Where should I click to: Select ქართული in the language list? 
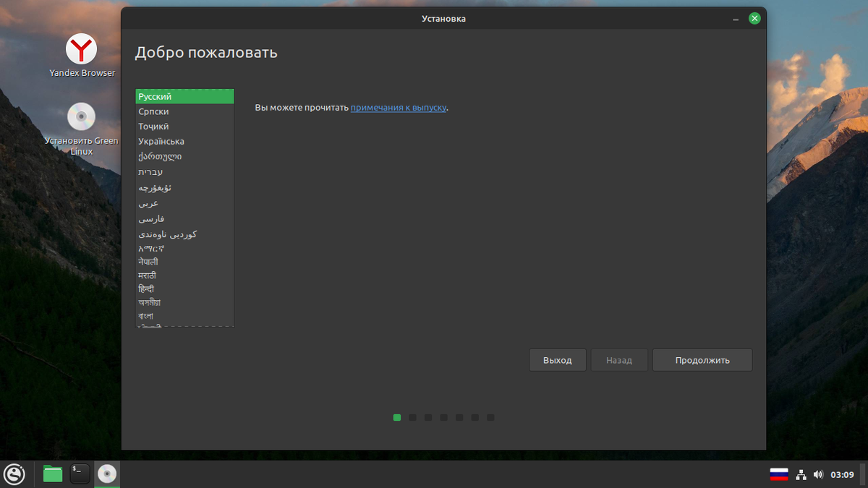[185, 157]
